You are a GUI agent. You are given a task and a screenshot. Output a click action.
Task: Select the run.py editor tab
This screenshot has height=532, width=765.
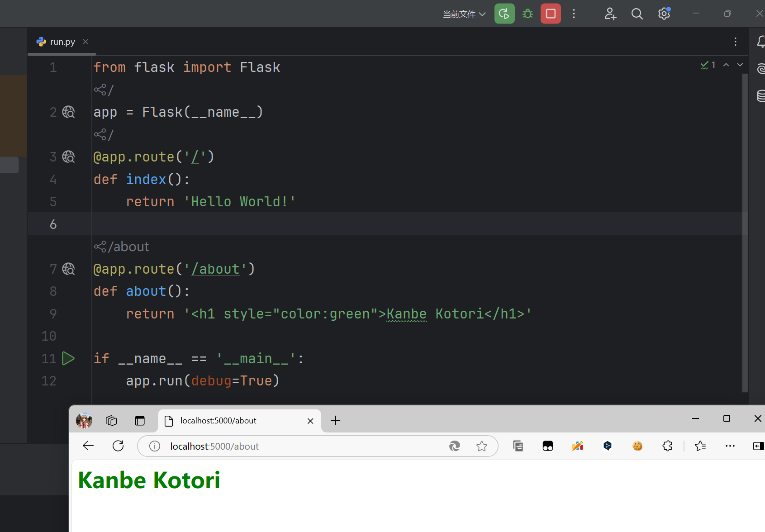coord(62,42)
